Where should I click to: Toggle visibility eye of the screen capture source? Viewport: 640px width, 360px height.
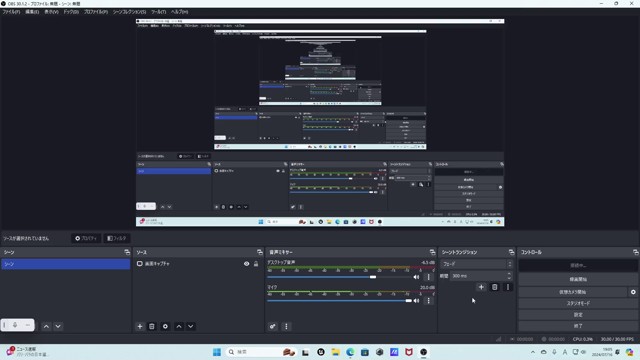coord(247,264)
